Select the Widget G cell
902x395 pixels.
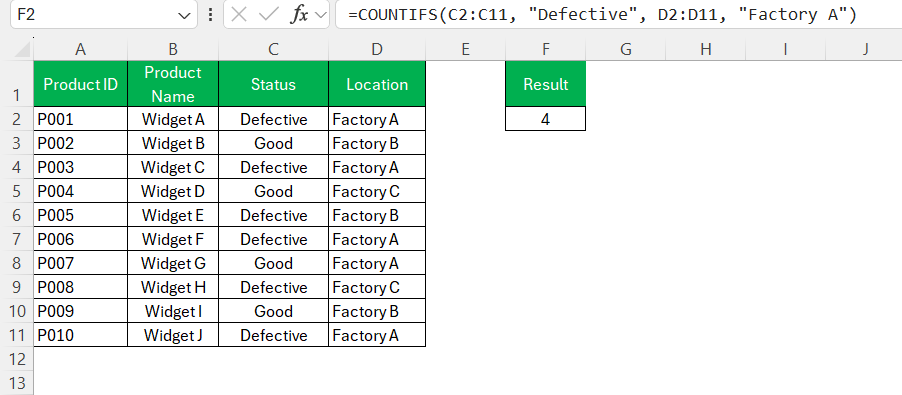[173, 263]
